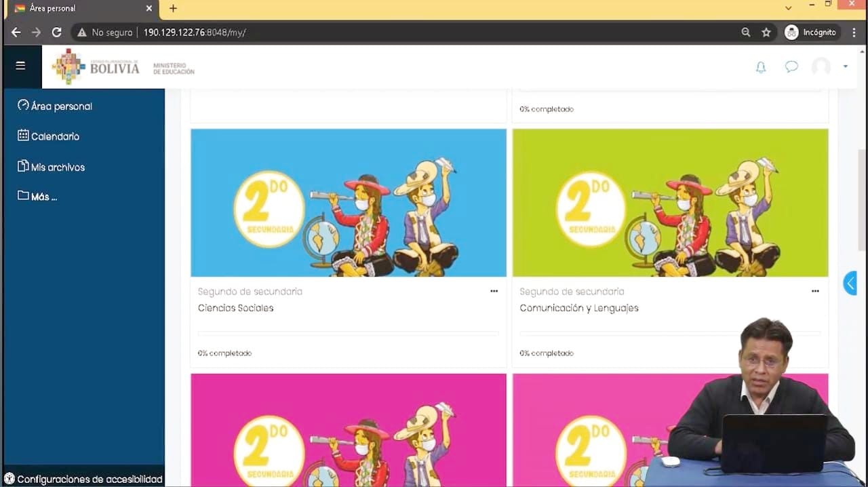The width and height of the screenshot is (868, 487).
Task: Open actions menu for Ciencias Sociales card
Action: (494, 291)
